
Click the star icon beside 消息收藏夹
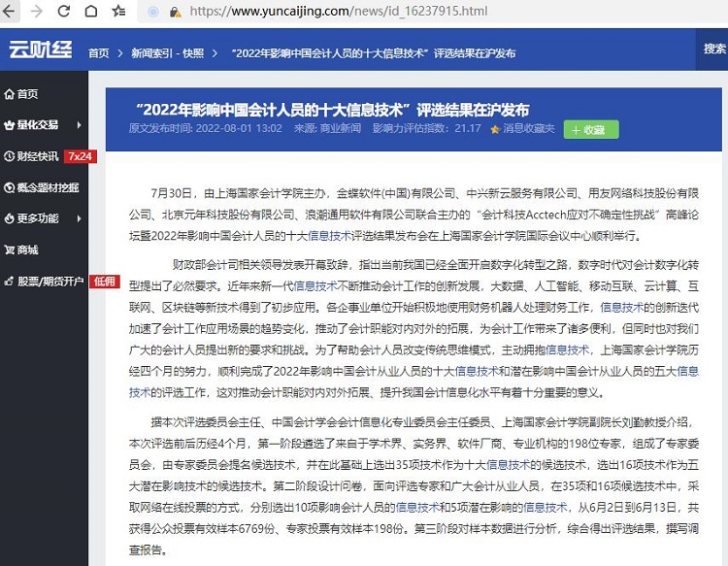[495, 128]
